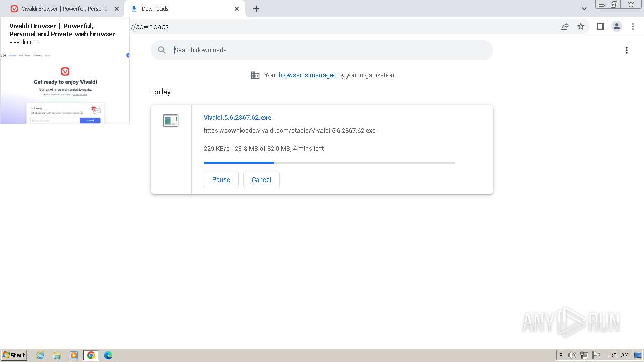Click the Today date heading
The image size is (644, 362).
(x=160, y=92)
